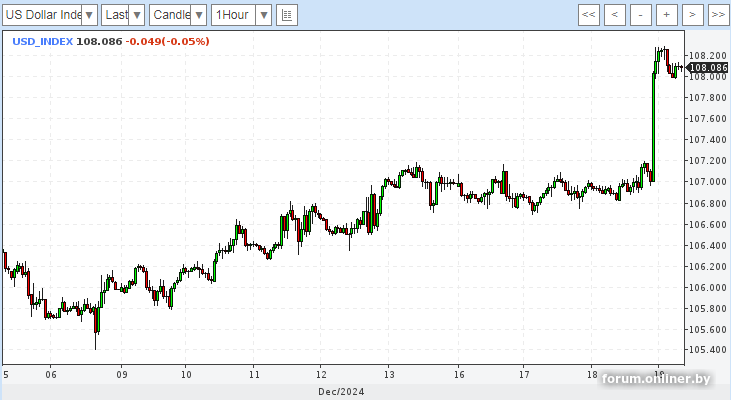Click the 10 date label on time axis
This screenshot has width=731, height=400.
tap(186, 374)
